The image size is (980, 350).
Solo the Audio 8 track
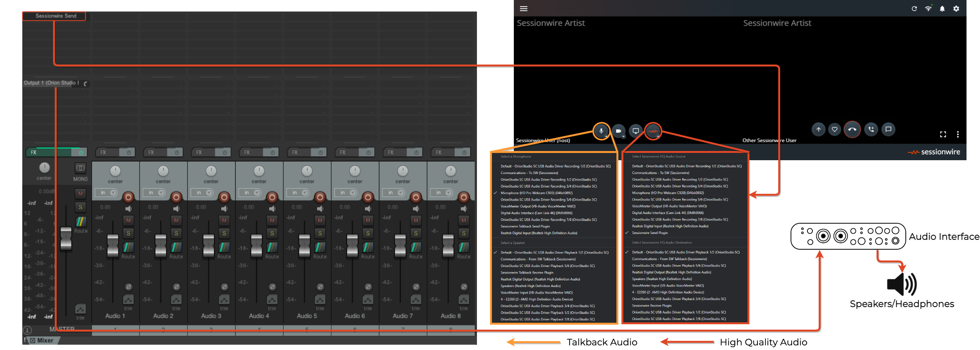463,233
